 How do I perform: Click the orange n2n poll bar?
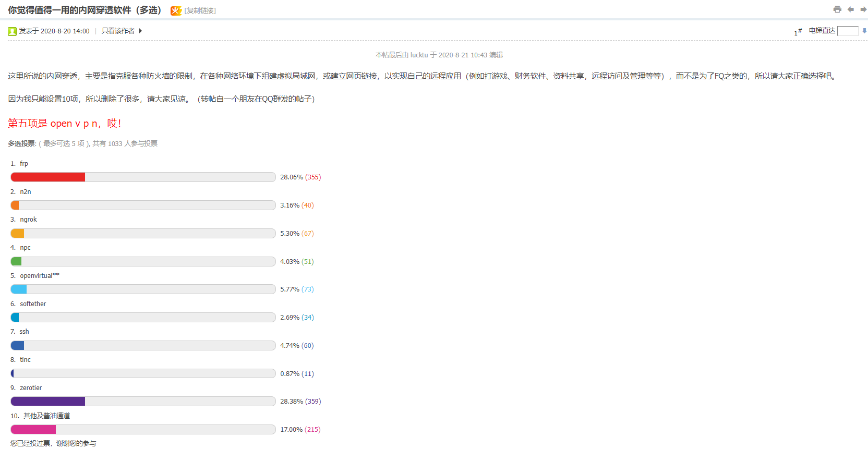pos(15,205)
